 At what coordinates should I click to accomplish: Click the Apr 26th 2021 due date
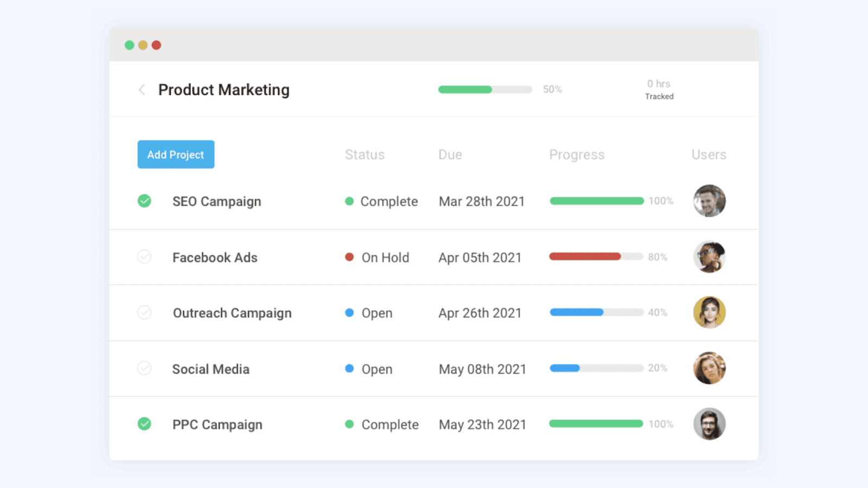480,313
